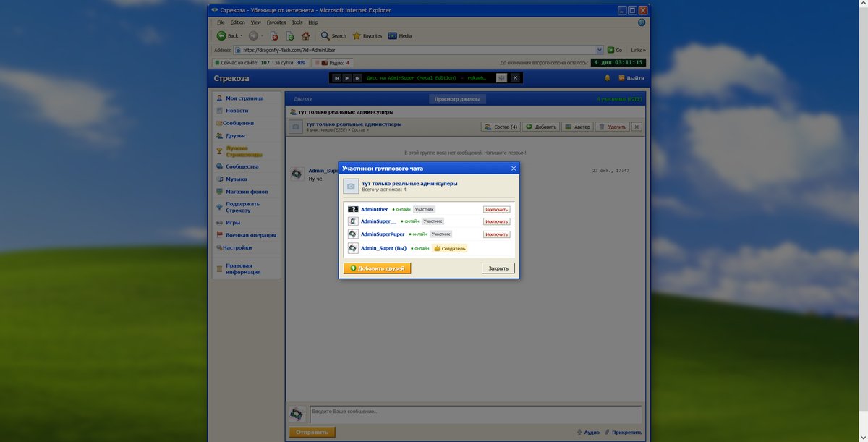The width and height of the screenshot is (868, 442).
Task: Refresh the page via toolbar icon
Action: tap(290, 35)
